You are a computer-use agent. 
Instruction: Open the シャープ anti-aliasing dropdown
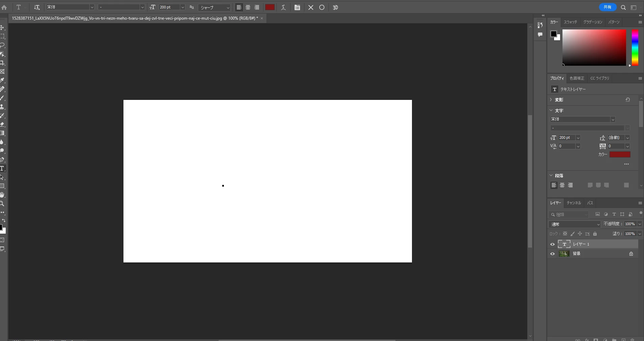214,7
